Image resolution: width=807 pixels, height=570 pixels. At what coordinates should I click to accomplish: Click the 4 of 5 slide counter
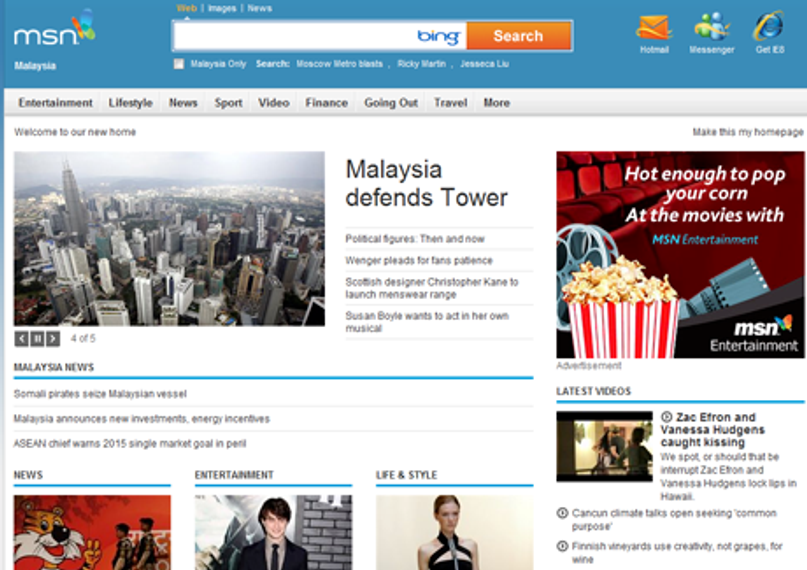coord(83,339)
